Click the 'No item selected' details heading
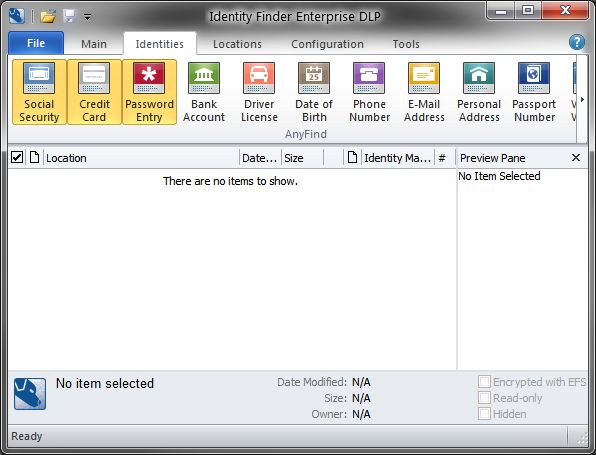The width and height of the screenshot is (596, 455). tap(105, 383)
